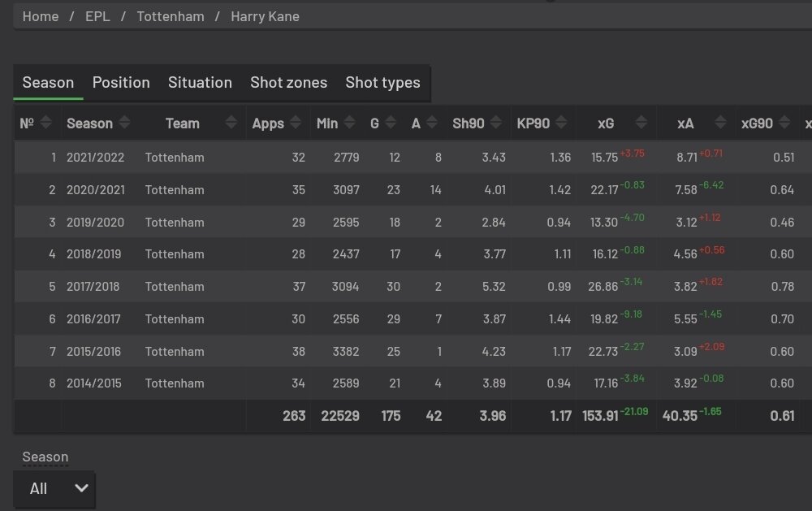
Task: Expand the dropdown chevron next to All
Action: click(x=81, y=488)
